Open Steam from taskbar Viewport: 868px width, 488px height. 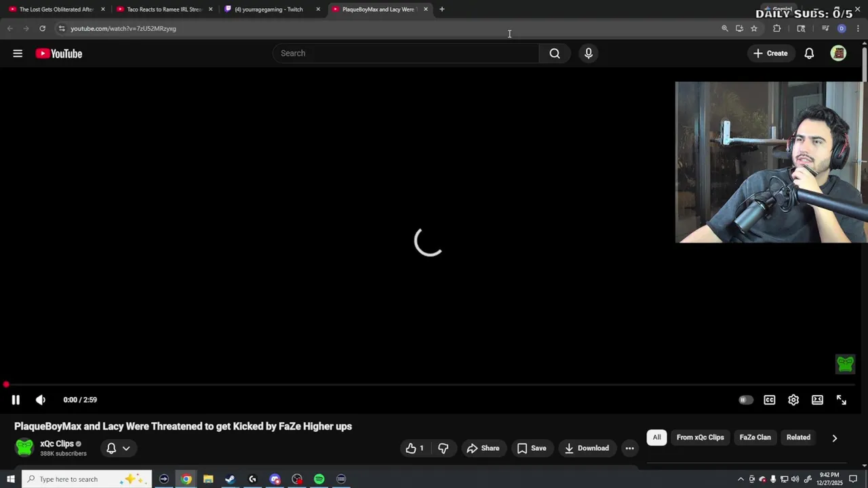[x=230, y=479]
